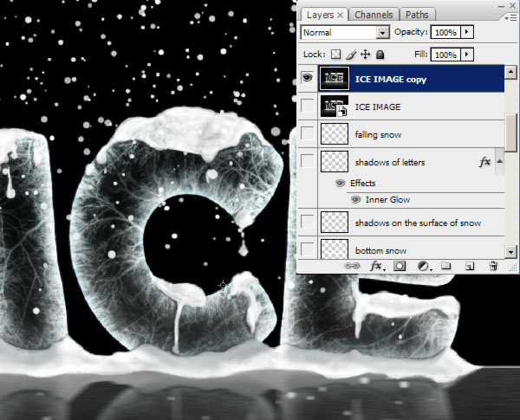Show the falling snow layer
Viewport: 520px width, 420px height.
[308, 134]
